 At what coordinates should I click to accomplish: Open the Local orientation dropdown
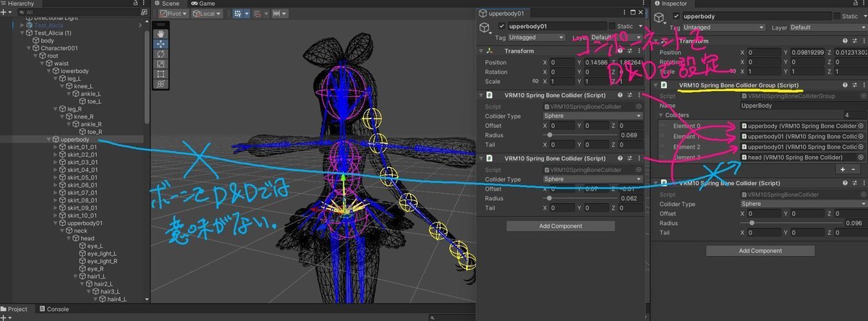coord(207,13)
